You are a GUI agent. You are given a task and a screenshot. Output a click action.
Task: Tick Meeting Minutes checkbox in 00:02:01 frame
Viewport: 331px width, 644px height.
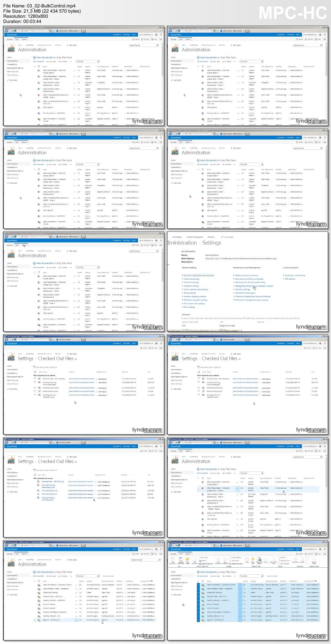[x=35, y=395]
